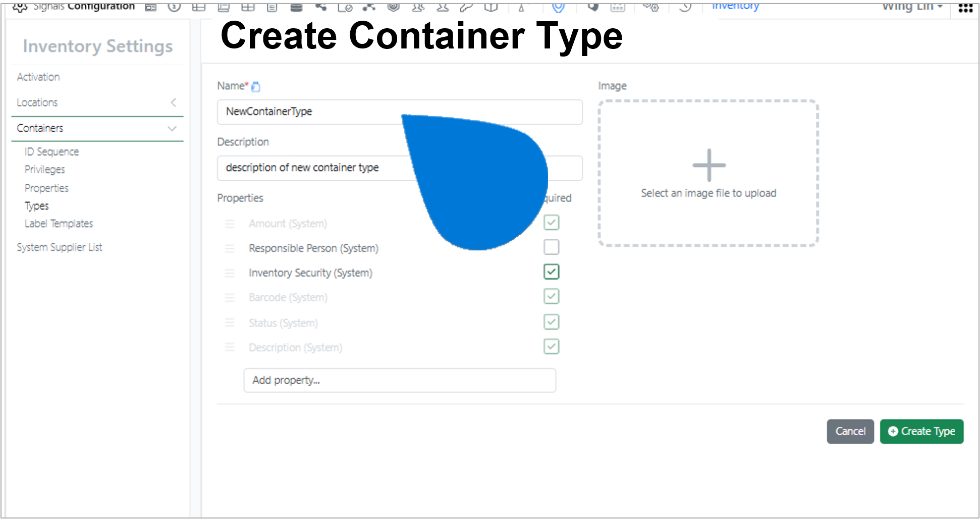The image size is (980, 519).
Task: Click the key icon in top toolbar
Action: (x=466, y=7)
